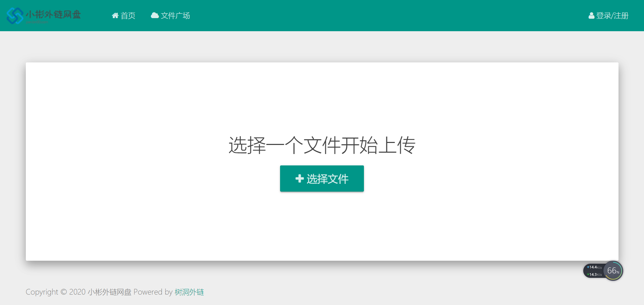Open the 登录/注册 link
Image resolution: width=644 pixels, height=305 pixels.
612,16
